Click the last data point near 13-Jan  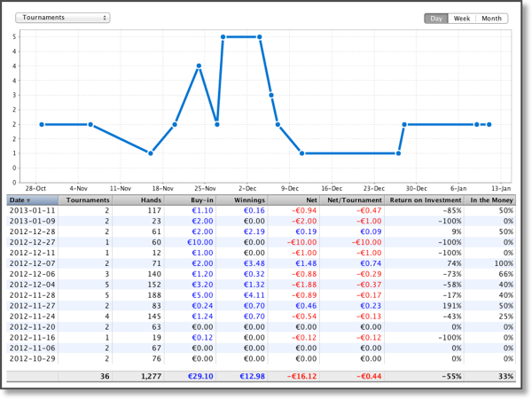pyautogui.click(x=489, y=124)
